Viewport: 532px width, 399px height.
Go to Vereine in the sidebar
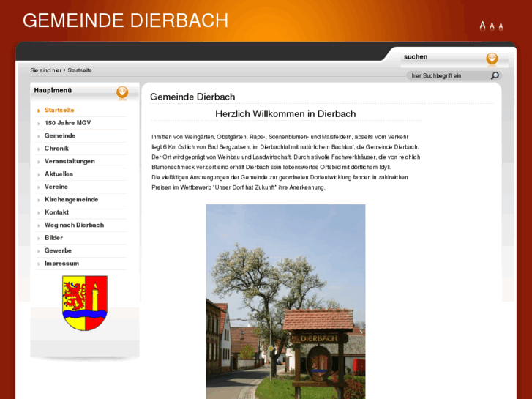[x=56, y=187]
